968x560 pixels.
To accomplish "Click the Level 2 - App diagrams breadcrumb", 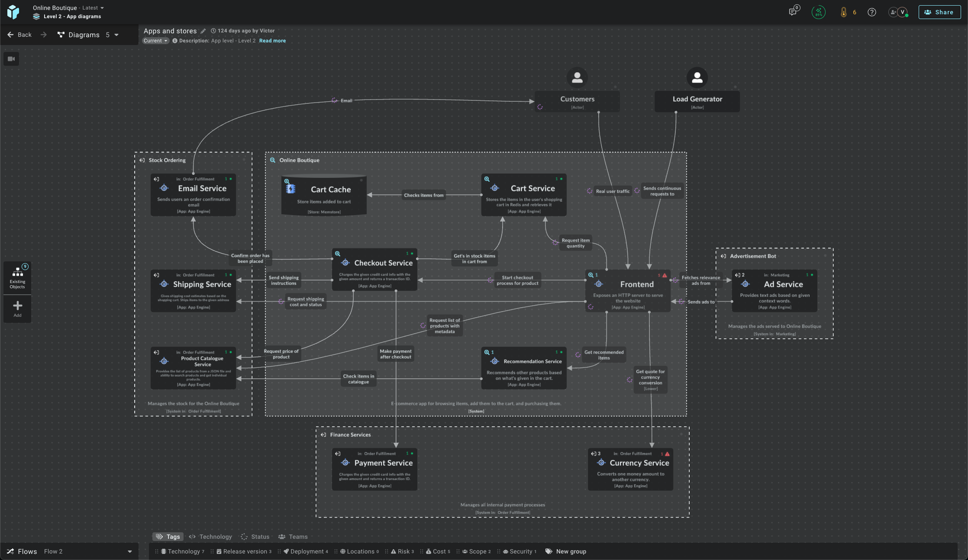I will point(72,16).
